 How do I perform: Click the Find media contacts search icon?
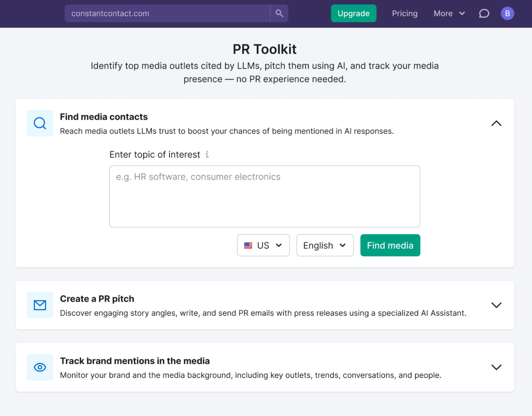point(40,123)
